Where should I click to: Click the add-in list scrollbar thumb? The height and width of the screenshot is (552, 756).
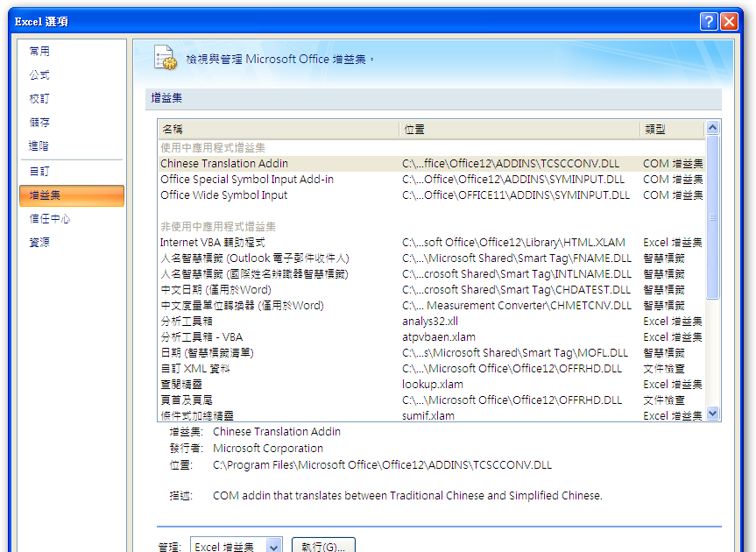click(712, 217)
